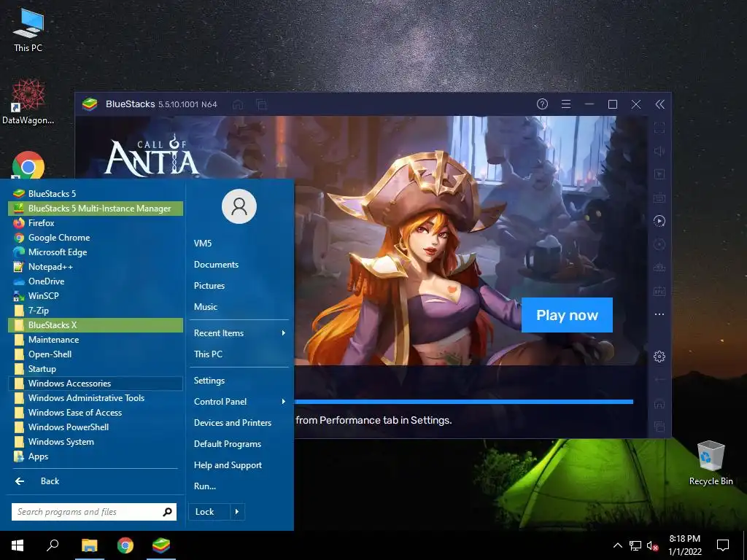
Task: Click the multi-window icon in BlueStacks title bar
Action: (x=262, y=104)
